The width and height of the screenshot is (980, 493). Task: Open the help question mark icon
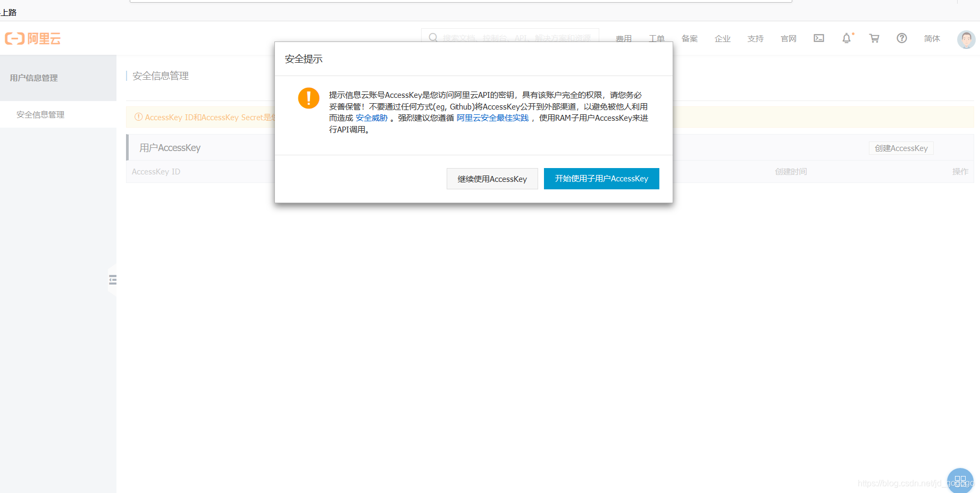coord(902,38)
